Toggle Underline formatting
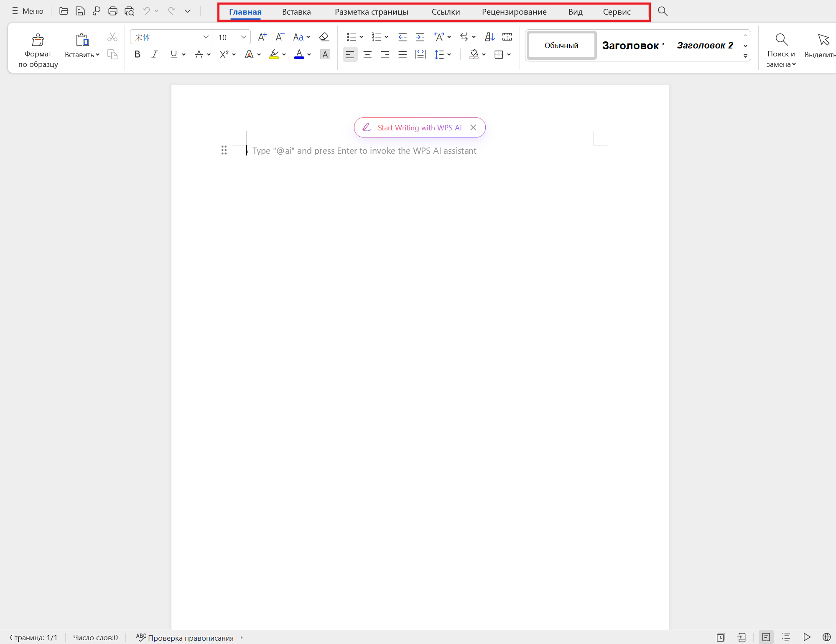The width and height of the screenshot is (836, 644). coord(173,54)
